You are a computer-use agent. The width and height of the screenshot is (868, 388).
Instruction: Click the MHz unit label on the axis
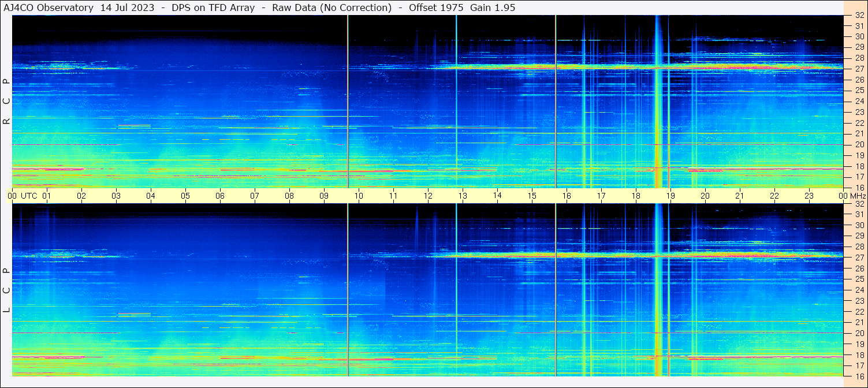(x=858, y=196)
